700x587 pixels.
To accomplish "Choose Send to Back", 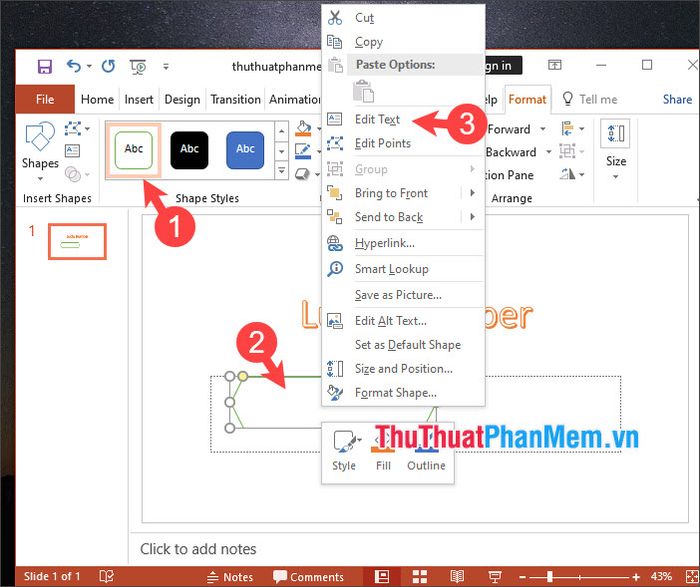I will 393,217.
